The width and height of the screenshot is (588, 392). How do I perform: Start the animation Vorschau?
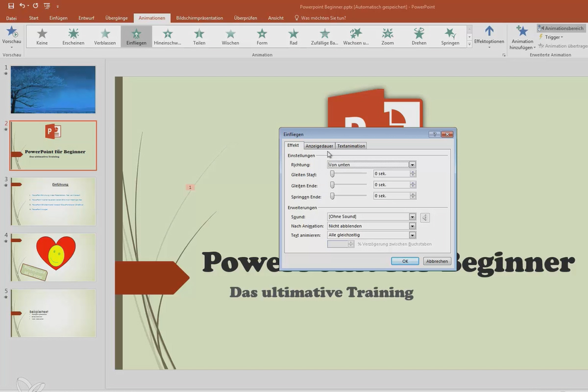pos(12,36)
